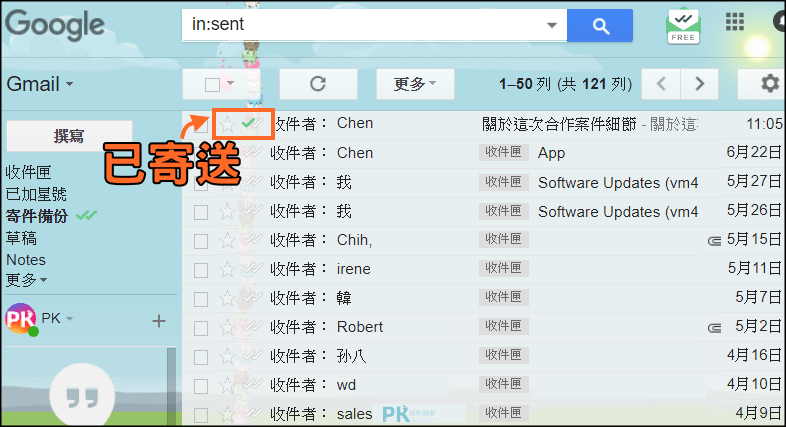Open the Notes label
The height and width of the screenshot is (427, 786).
[x=26, y=260]
